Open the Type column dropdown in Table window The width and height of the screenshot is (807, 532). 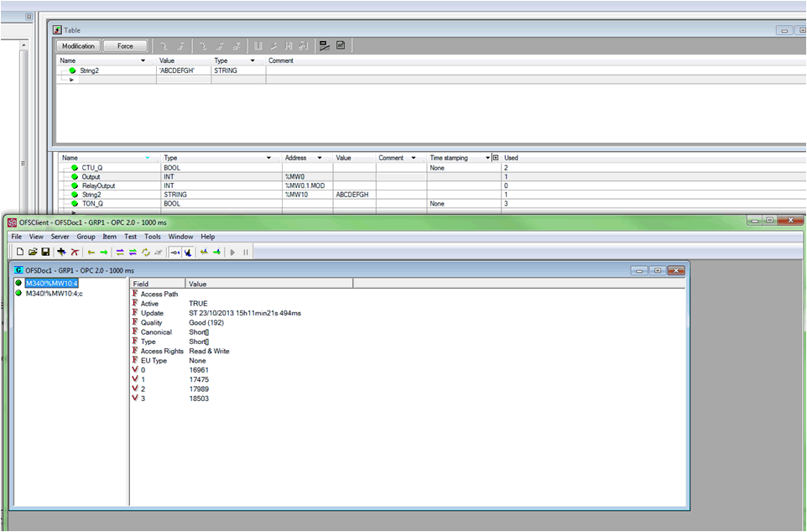tap(253, 60)
